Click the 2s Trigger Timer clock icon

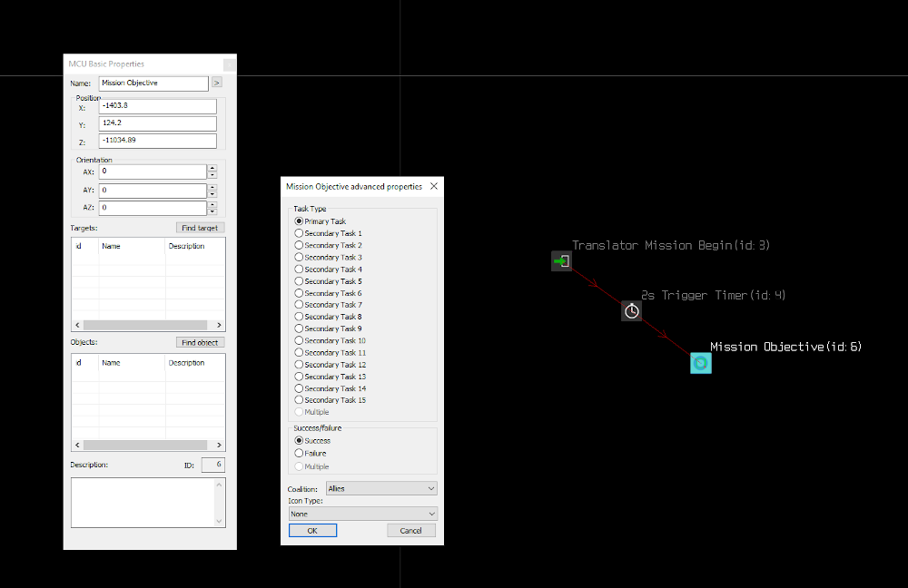point(632,311)
